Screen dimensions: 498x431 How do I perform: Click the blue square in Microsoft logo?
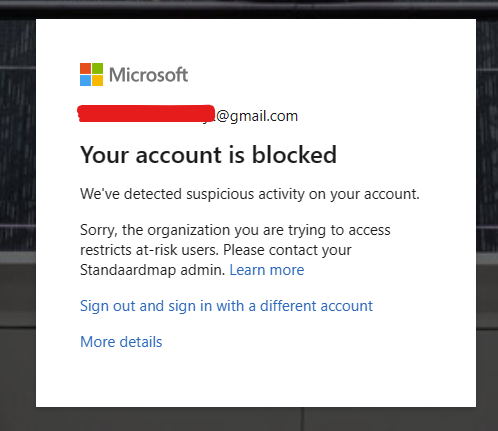pyautogui.click(x=85, y=80)
